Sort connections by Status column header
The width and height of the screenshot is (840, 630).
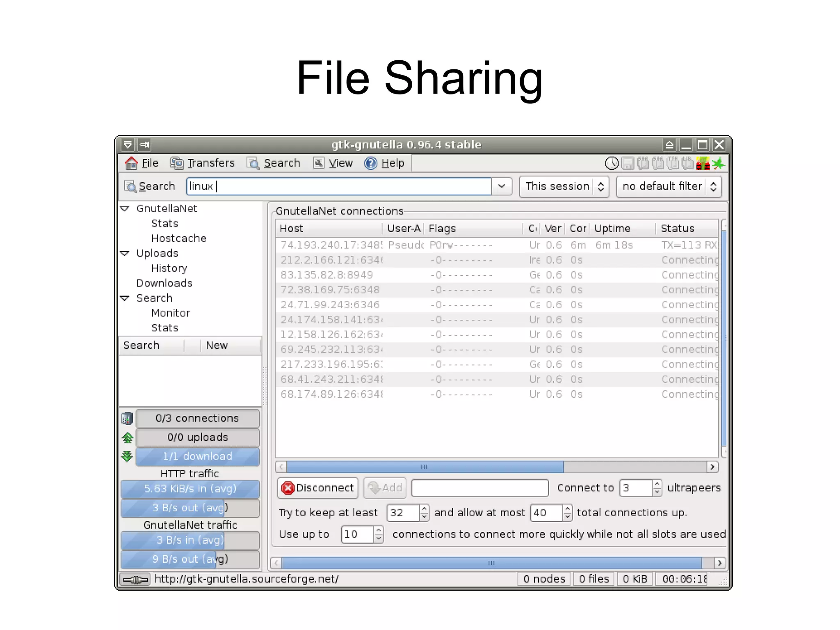687,229
